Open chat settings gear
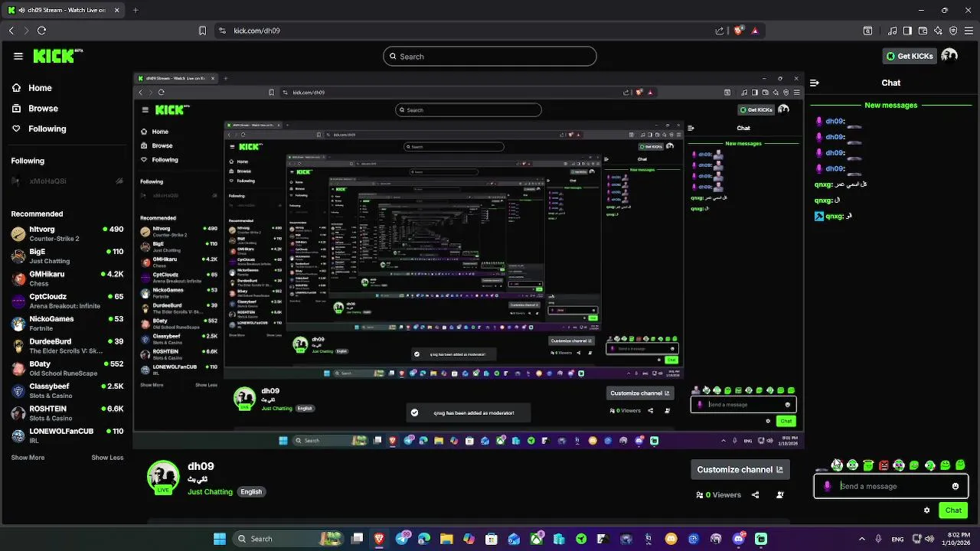Viewport: 980px width, 551px height. click(x=926, y=510)
